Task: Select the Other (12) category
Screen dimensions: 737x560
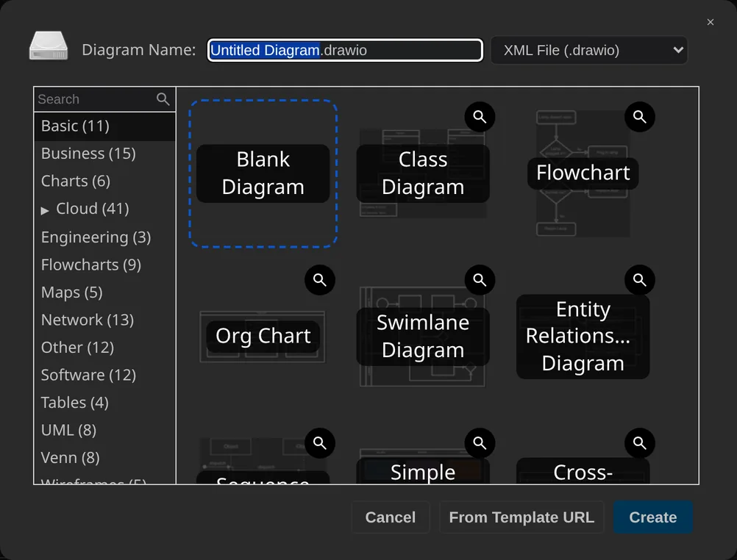Action: click(104, 348)
